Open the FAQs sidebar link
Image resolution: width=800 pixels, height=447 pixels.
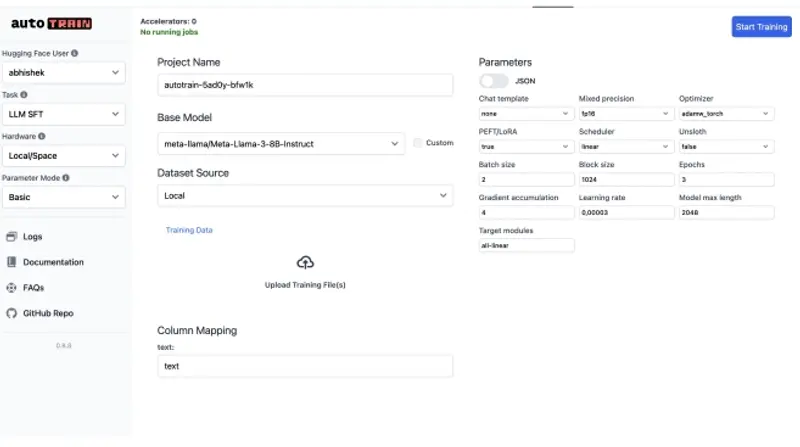33,288
